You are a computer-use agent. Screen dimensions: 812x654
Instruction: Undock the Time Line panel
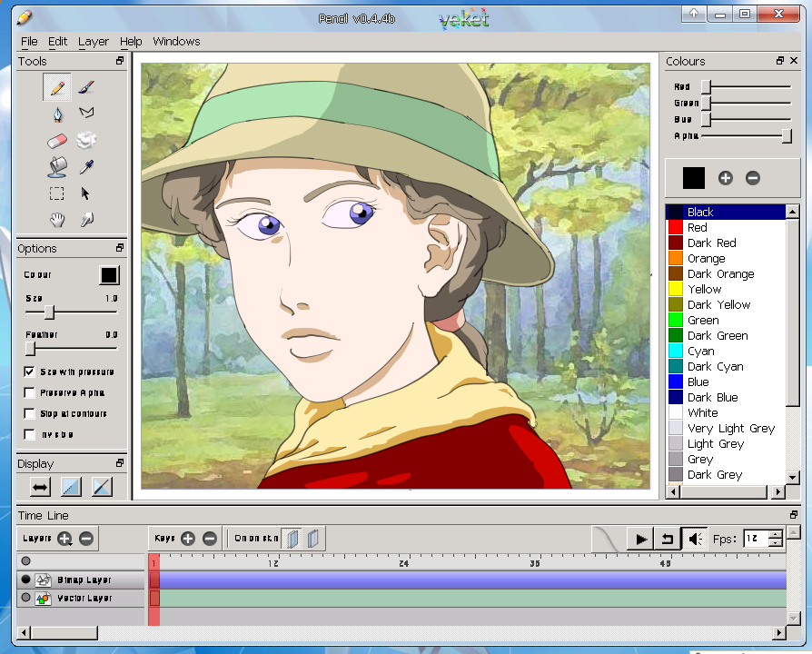(x=793, y=515)
